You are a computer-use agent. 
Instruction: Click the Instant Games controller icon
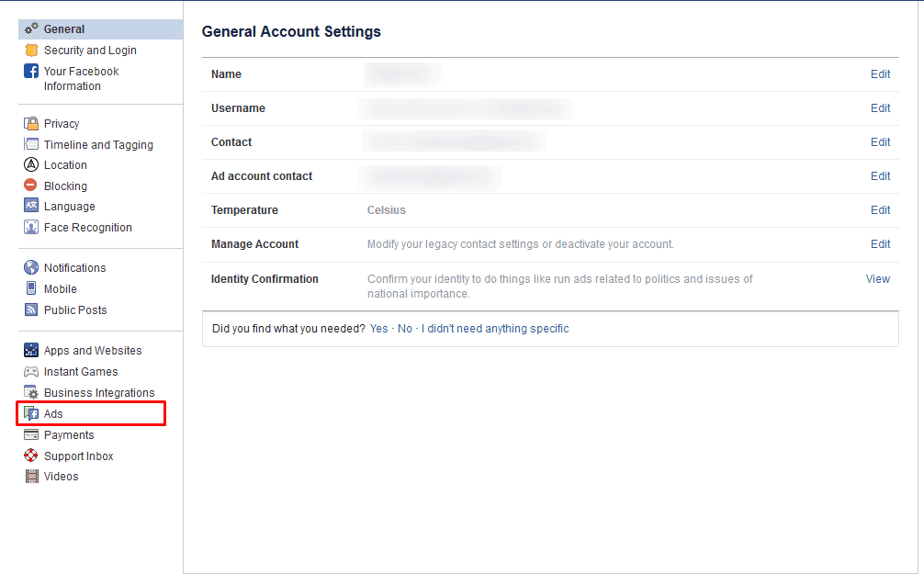pos(31,372)
